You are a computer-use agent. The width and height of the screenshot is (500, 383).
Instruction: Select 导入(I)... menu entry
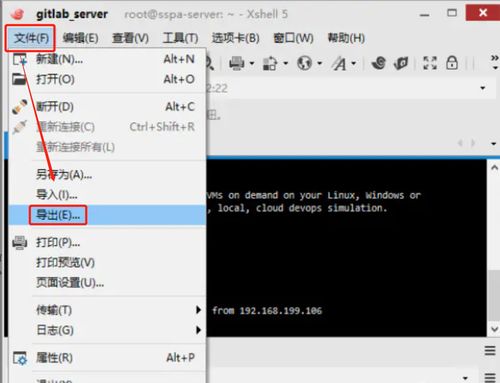(107, 195)
